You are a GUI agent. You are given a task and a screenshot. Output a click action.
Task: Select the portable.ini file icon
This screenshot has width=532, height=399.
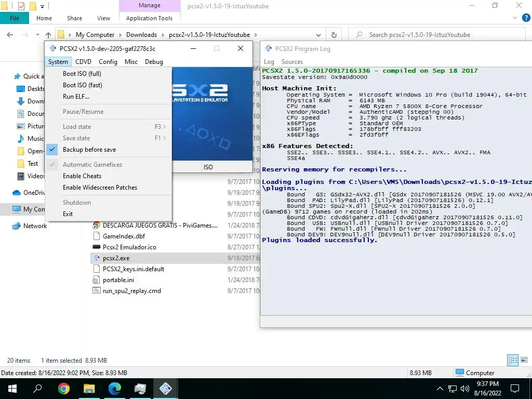coord(97,280)
